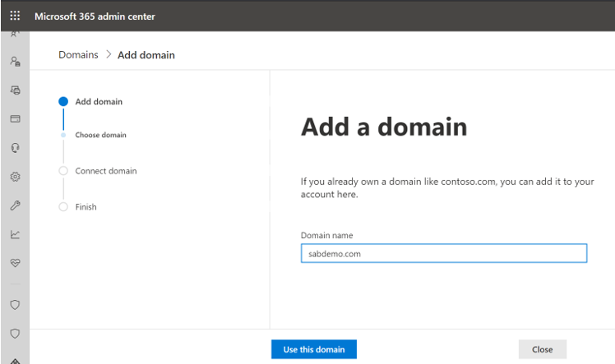This screenshot has height=364, width=615.
Task: Open Teams & groups sidebar icon
Action: [x=15, y=62]
